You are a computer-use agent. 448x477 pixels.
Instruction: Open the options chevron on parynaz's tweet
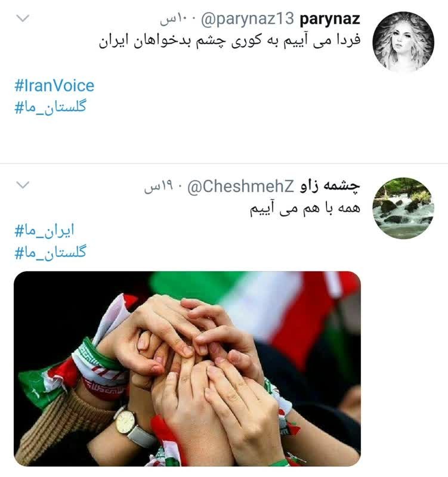point(23,18)
